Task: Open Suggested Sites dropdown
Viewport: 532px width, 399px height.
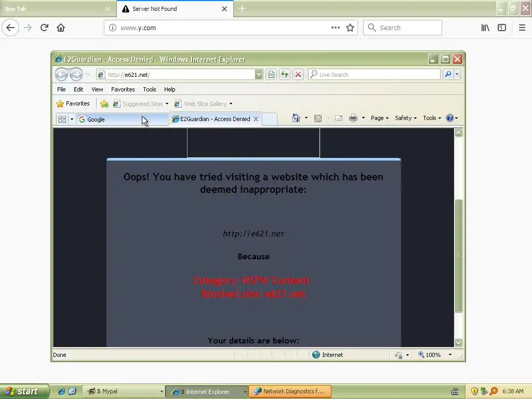Action: click(x=140, y=104)
